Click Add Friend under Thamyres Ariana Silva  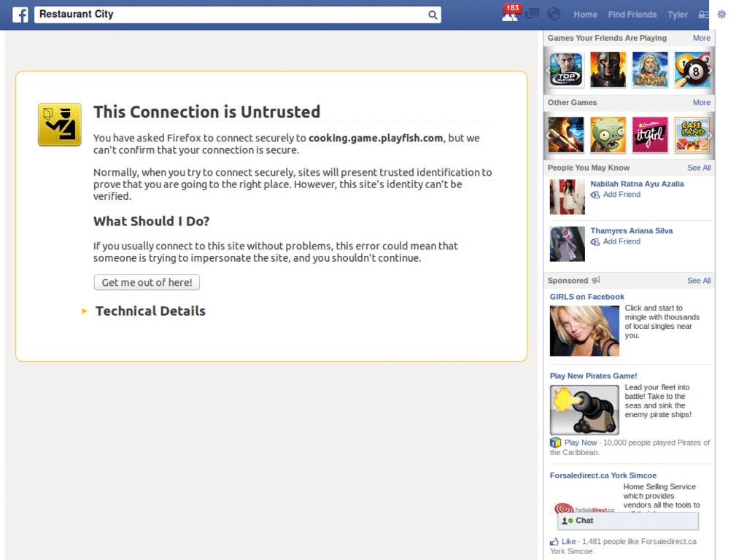click(x=622, y=242)
